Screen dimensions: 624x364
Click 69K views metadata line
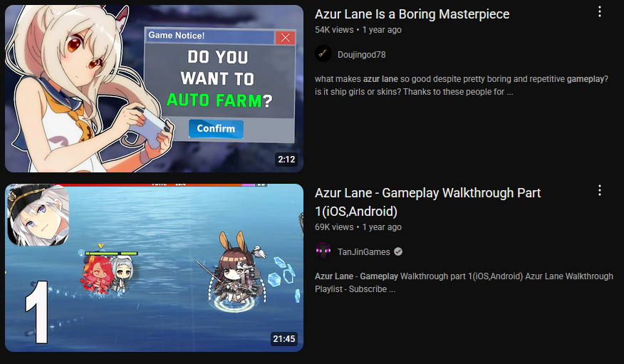(358, 227)
